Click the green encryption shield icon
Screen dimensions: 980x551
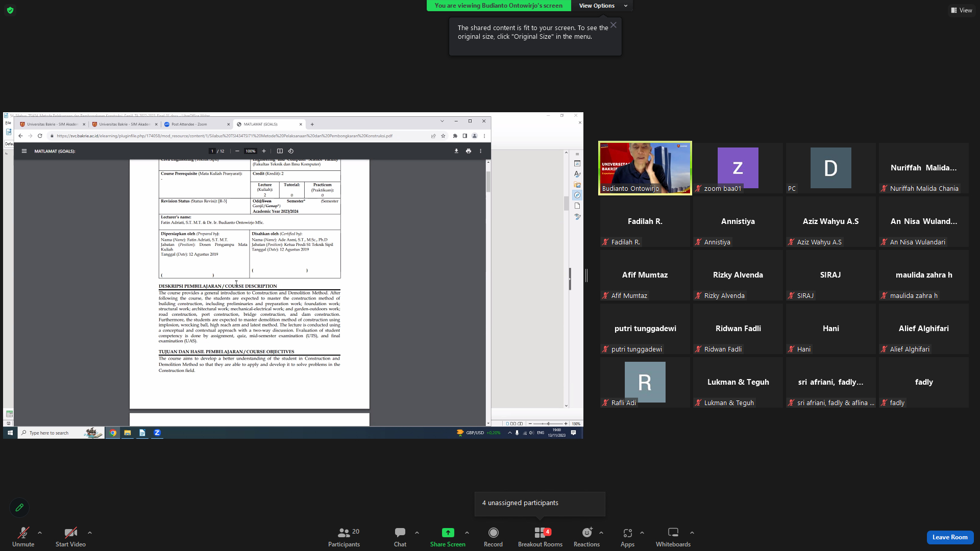10,10
